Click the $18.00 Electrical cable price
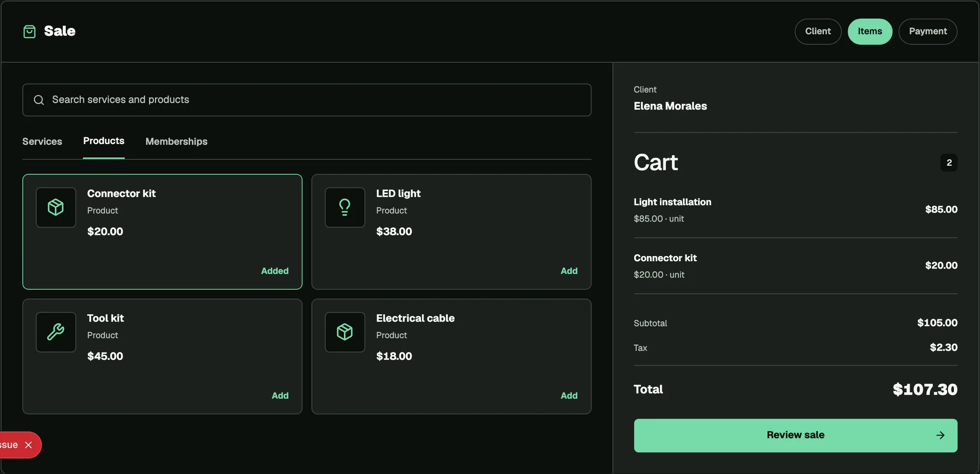980x474 pixels. [394, 356]
